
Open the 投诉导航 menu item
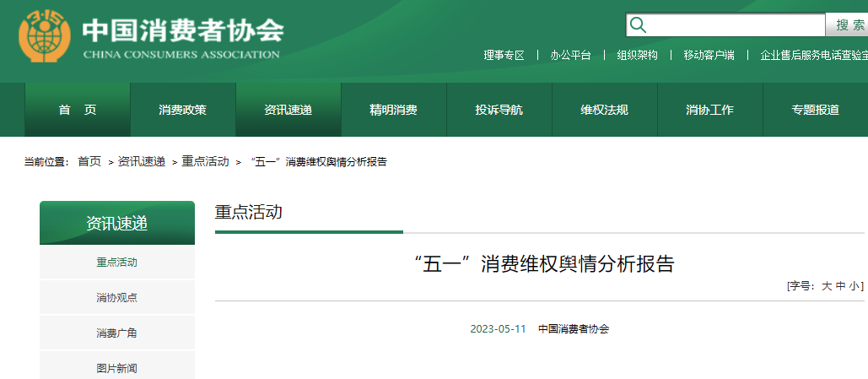499,110
